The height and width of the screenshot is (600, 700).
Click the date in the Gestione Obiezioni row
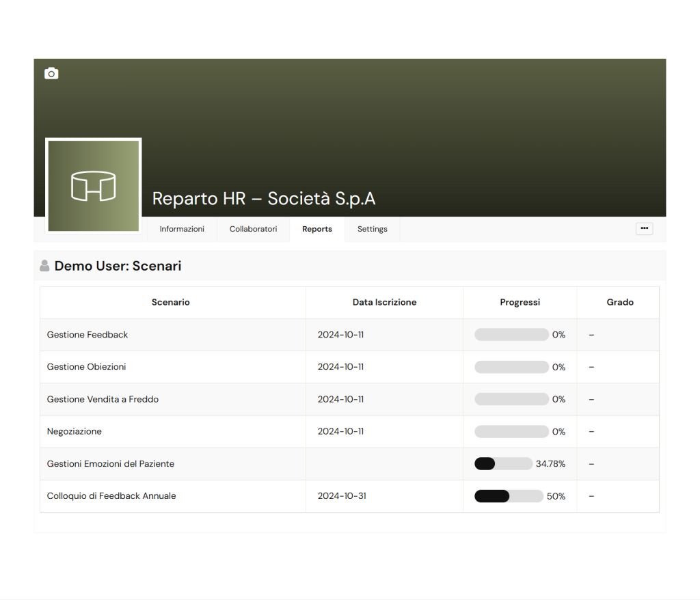click(340, 367)
